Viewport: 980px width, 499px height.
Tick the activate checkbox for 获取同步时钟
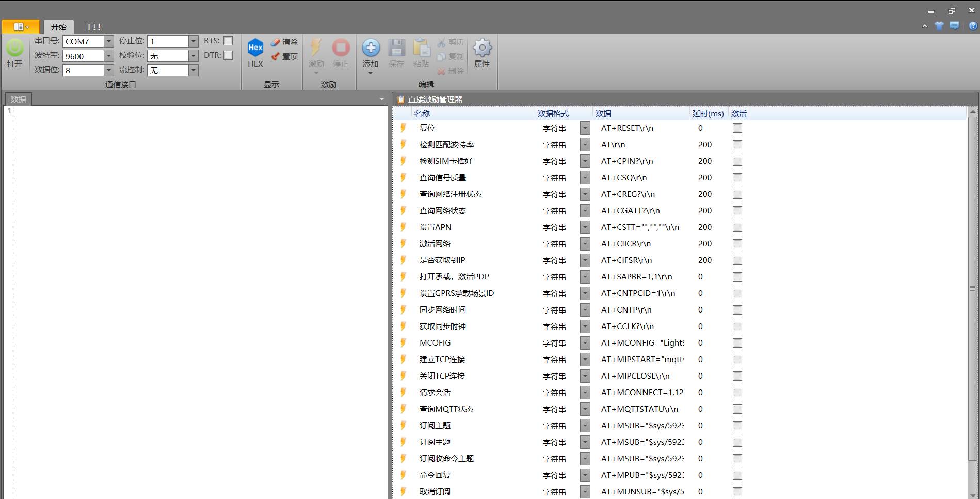click(737, 326)
